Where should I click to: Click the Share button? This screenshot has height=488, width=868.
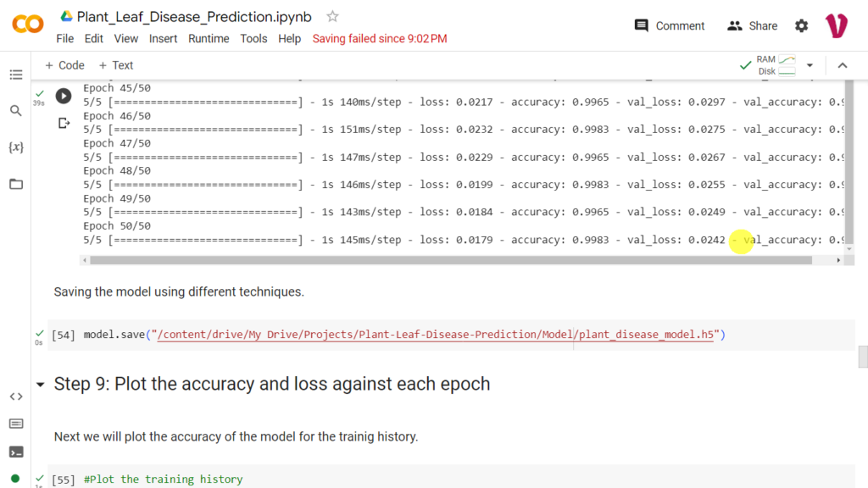click(753, 26)
